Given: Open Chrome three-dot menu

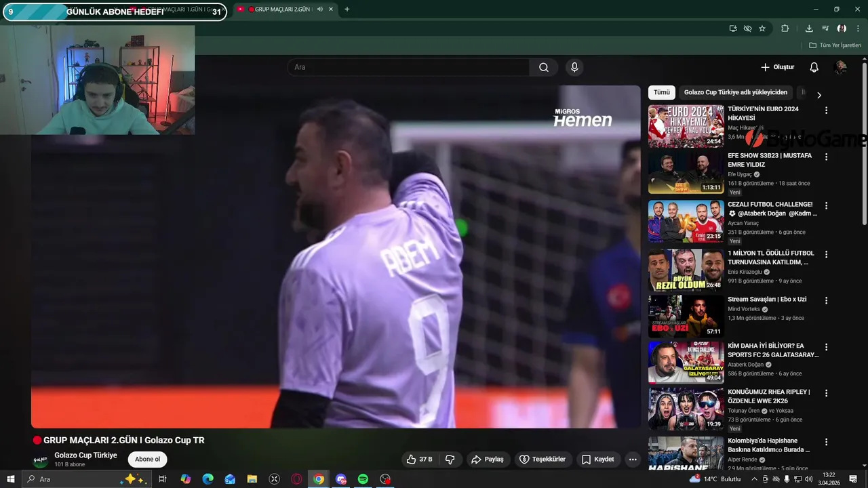Looking at the screenshot, I should 858,28.
